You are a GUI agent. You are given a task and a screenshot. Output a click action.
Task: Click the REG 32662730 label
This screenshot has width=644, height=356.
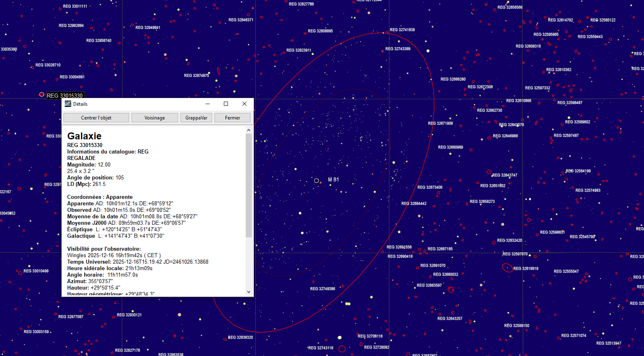pos(489,110)
